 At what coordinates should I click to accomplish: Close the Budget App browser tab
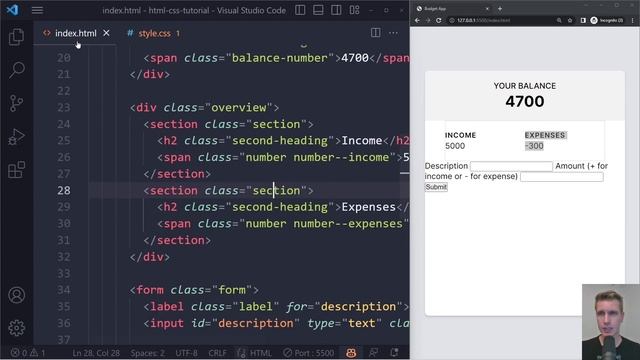click(x=487, y=9)
